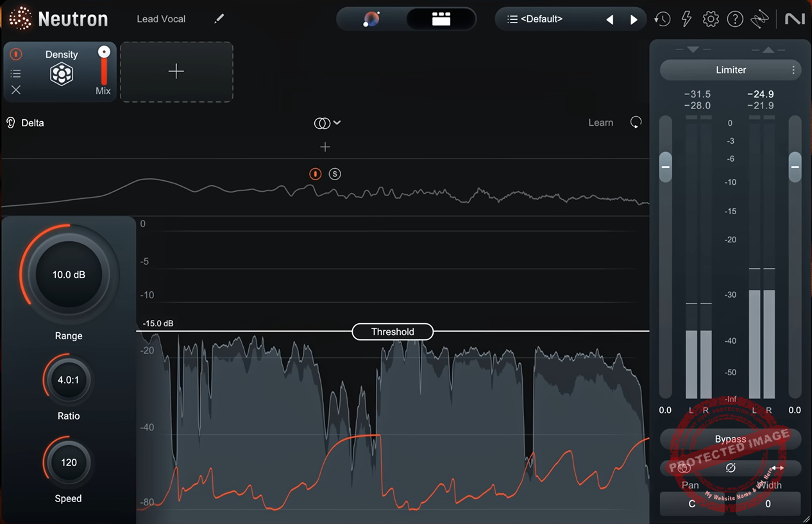This screenshot has height=524, width=812.
Task: Add a band with the plus icon
Action: click(x=325, y=148)
